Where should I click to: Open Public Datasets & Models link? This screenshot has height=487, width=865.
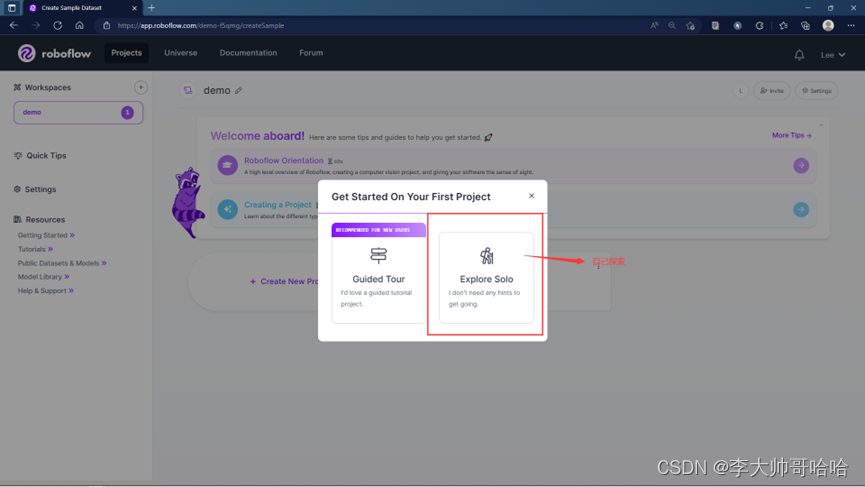[62, 263]
